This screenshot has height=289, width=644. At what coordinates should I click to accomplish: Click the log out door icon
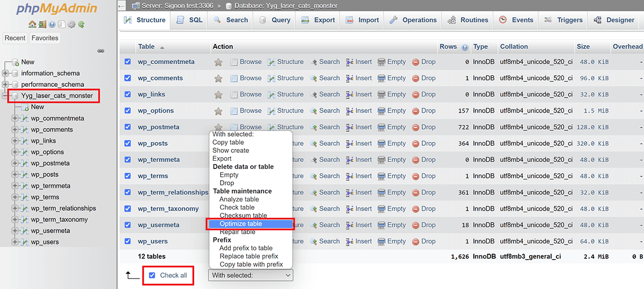pyautogui.click(x=42, y=24)
